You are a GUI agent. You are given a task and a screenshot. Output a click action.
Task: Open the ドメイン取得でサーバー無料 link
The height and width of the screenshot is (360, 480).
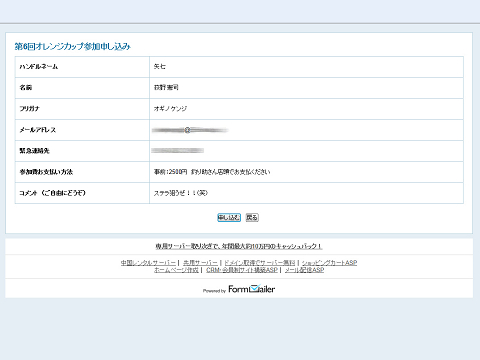coord(259,263)
